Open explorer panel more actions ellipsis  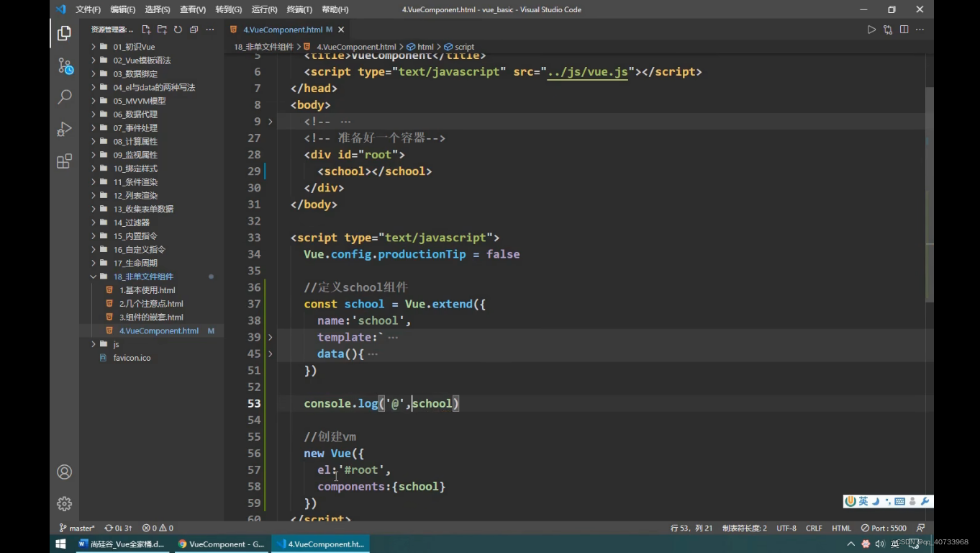tap(210, 30)
